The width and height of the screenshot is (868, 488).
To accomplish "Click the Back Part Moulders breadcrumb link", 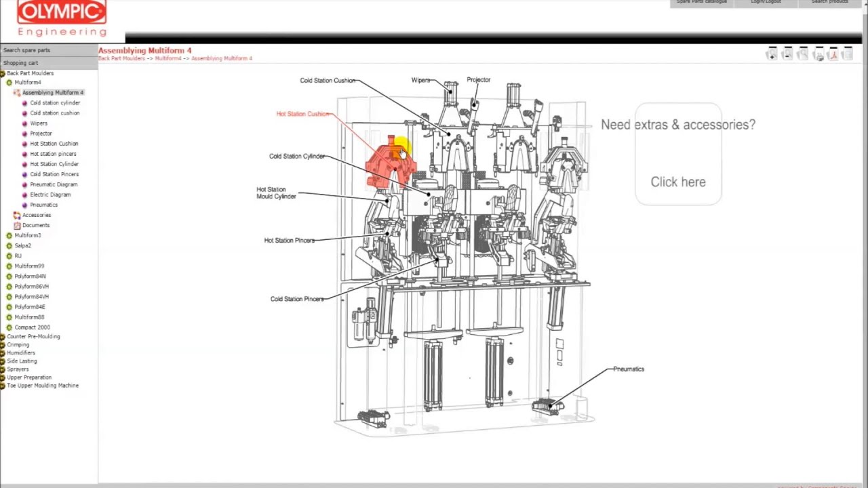I will click(121, 59).
